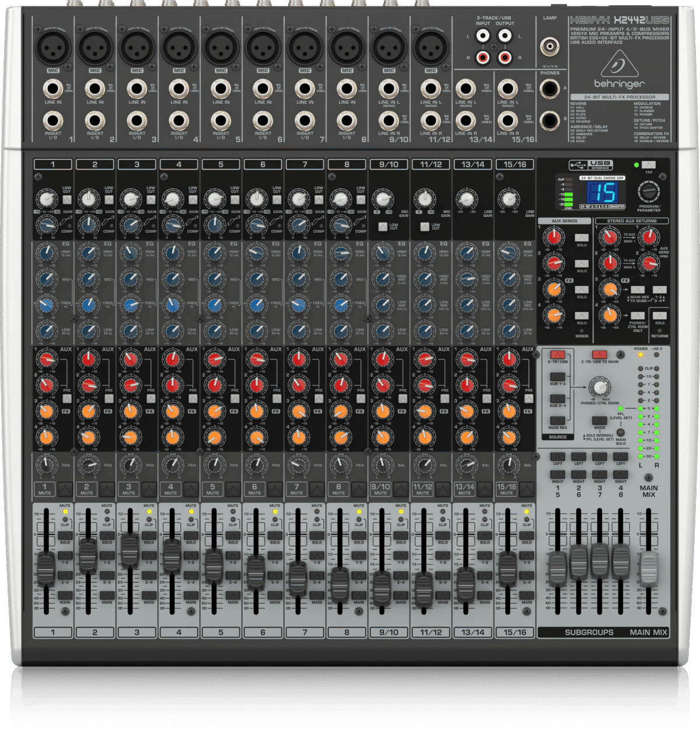Click the 9/10 LINE IN L jack
Image resolution: width=700 pixels, height=735 pixels.
(x=389, y=89)
